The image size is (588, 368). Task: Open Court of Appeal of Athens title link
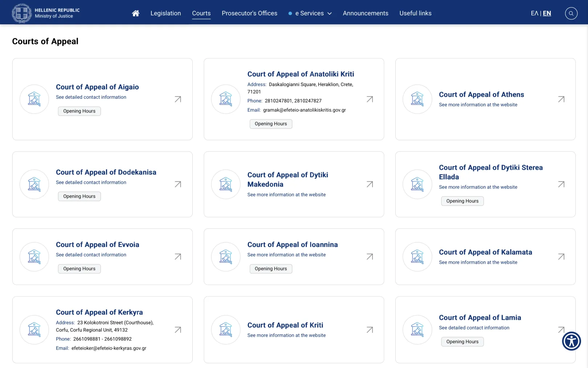481,94
